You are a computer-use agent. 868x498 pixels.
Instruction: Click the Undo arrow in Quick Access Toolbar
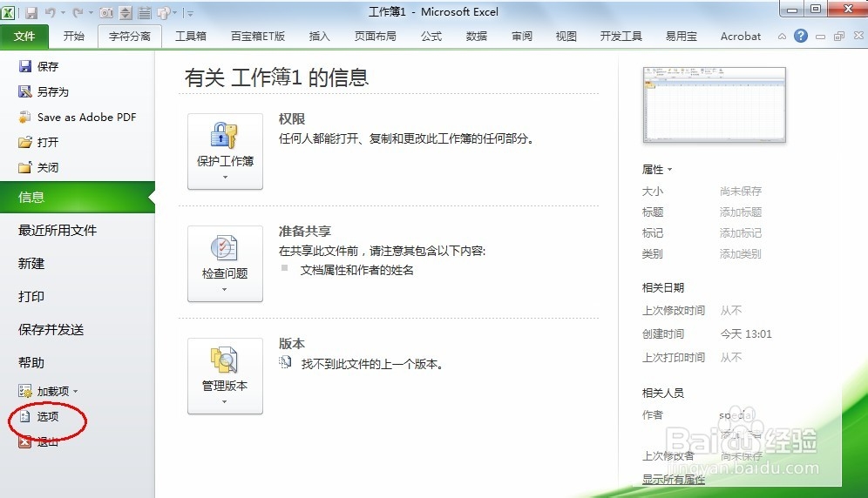(x=51, y=12)
